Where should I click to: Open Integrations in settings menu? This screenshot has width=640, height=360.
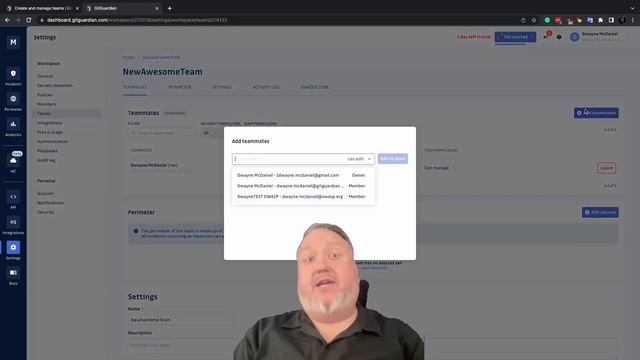50,123
